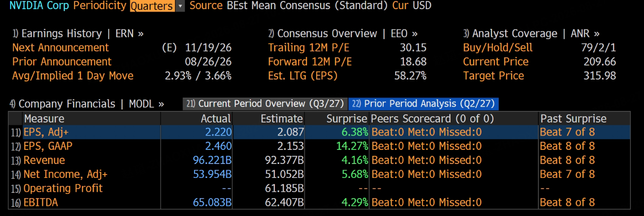
Task: Click the 315.98 target price value
Action: [x=600, y=76]
